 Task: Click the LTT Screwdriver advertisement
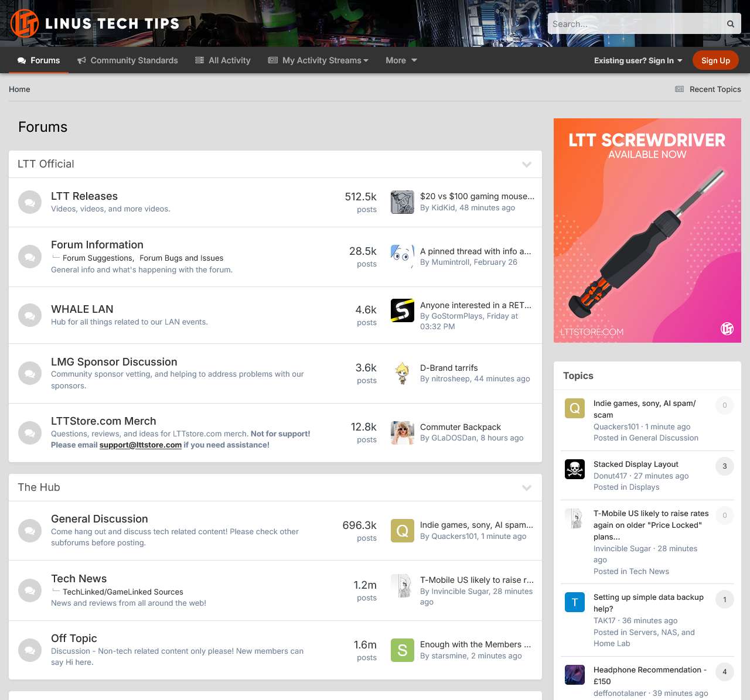coord(647,230)
